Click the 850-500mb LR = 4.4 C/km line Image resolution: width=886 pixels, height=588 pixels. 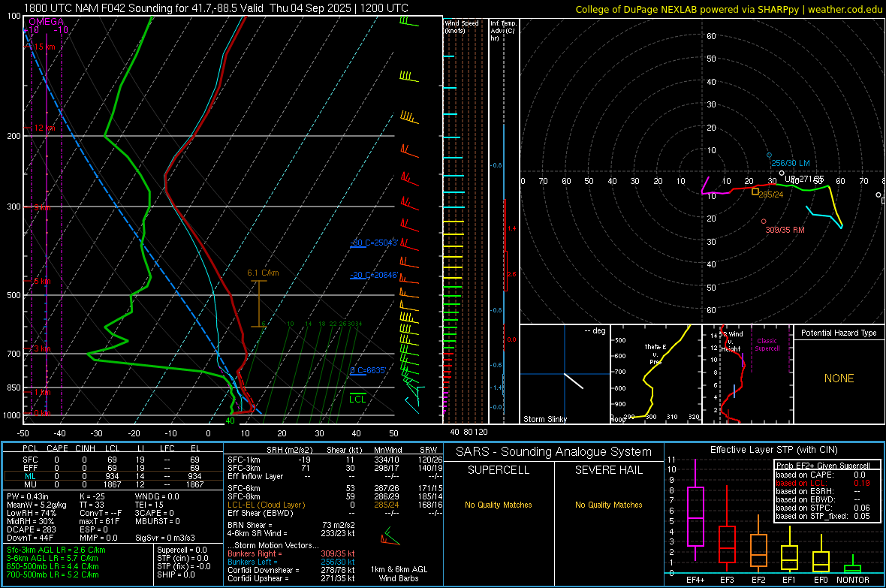coord(53,566)
